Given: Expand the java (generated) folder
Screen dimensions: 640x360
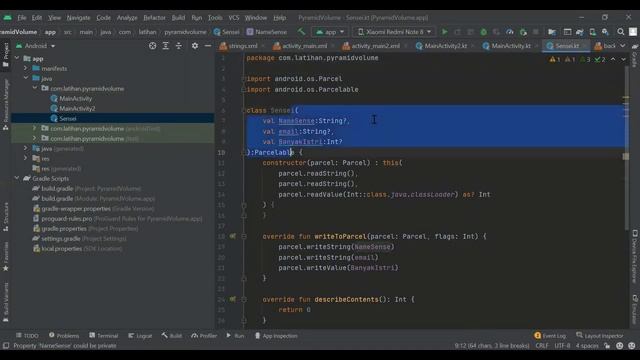Looking at the screenshot, I should coord(25,148).
